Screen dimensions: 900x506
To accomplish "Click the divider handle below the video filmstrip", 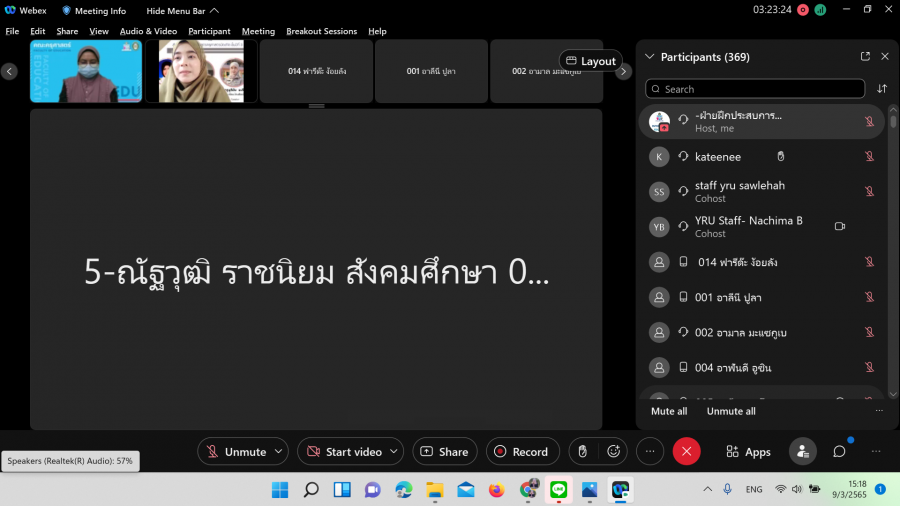I will pyautogui.click(x=316, y=106).
